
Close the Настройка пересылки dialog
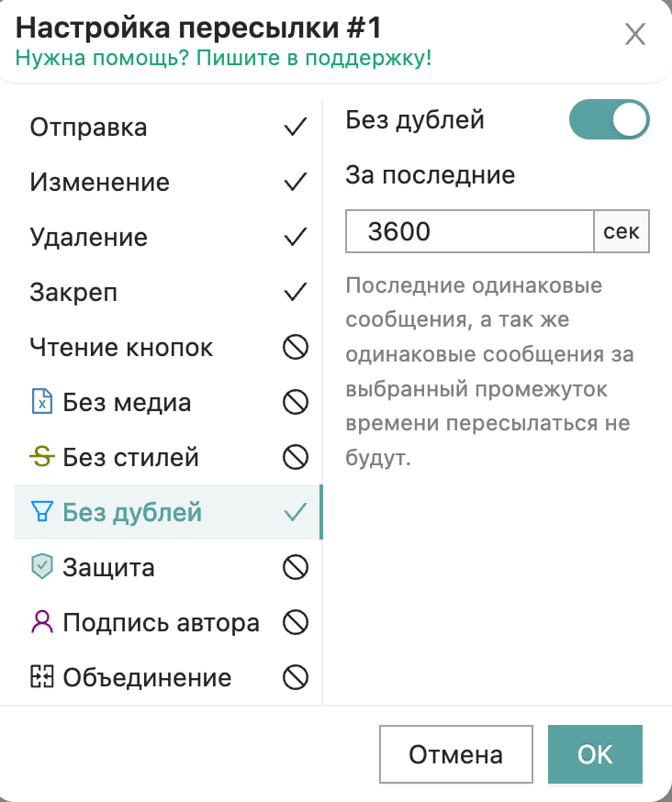(x=635, y=35)
